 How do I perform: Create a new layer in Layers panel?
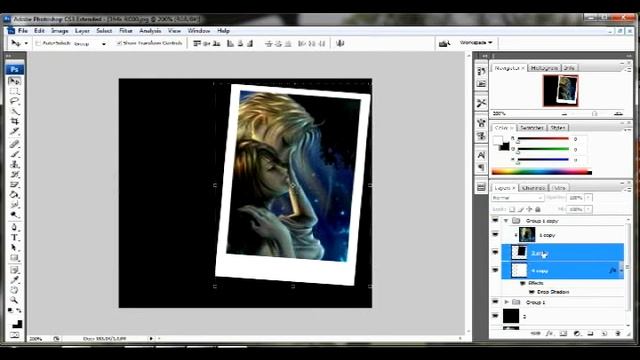tap(604, 333)
